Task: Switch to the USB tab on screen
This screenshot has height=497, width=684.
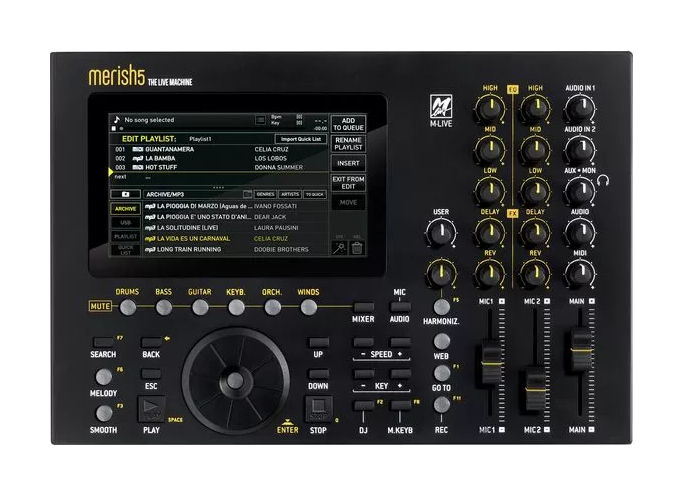Action: [x=126, y=223]
